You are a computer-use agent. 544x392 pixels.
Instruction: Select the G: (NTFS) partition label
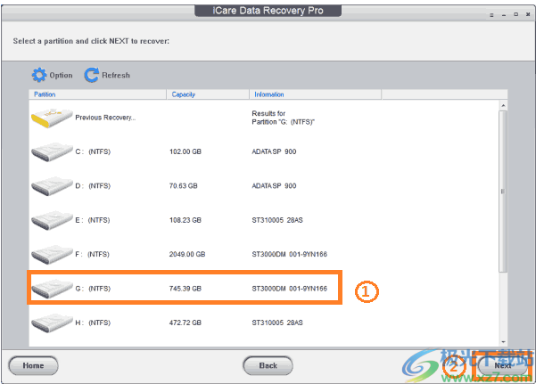coord(93,289)
